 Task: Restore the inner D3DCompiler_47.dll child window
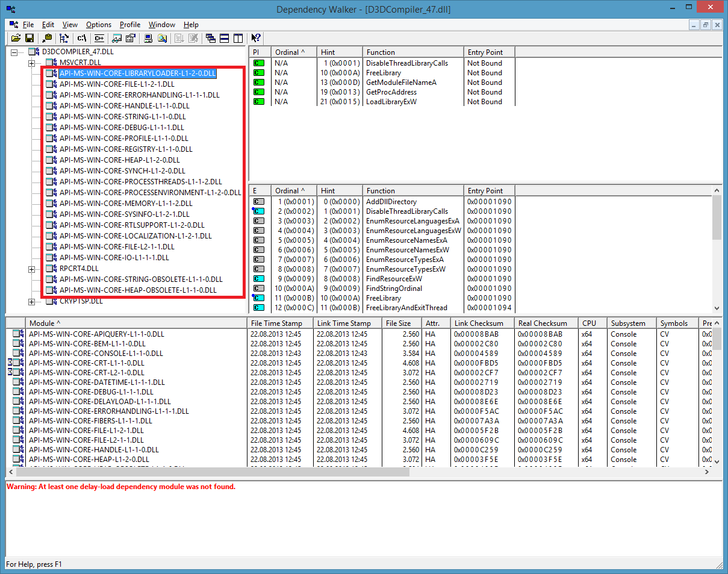coord(705,25)
